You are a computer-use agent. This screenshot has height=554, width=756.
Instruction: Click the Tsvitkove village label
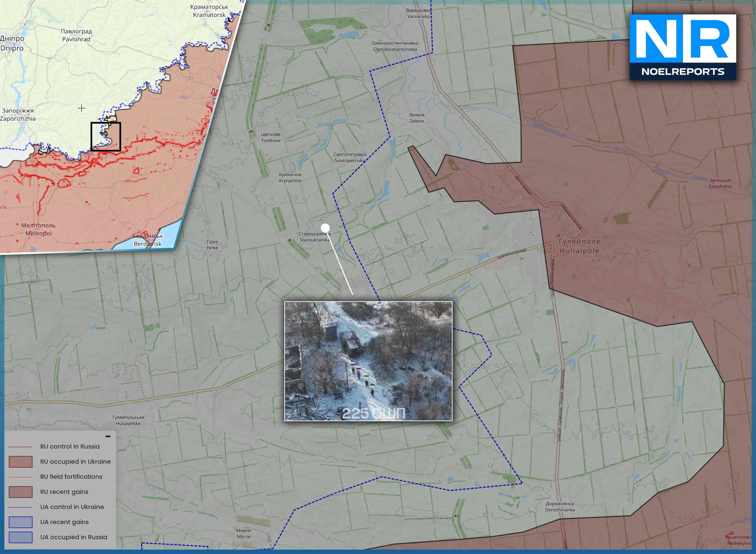(271, 138)
